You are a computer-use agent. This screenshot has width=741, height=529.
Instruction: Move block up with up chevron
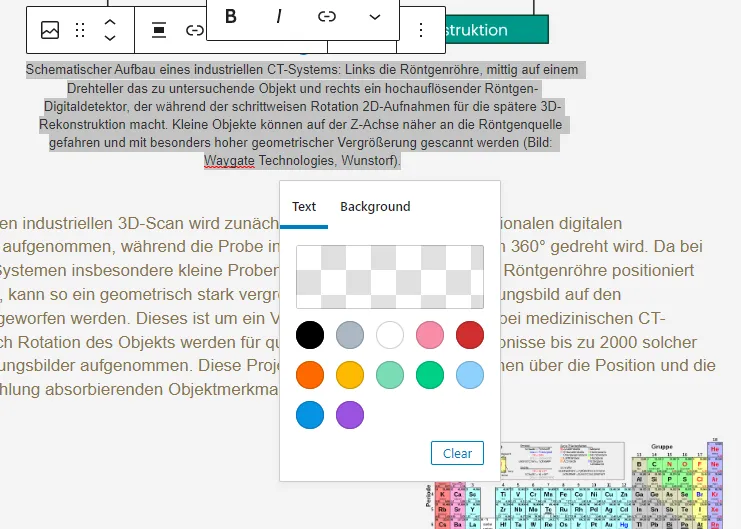pos(110,22)
